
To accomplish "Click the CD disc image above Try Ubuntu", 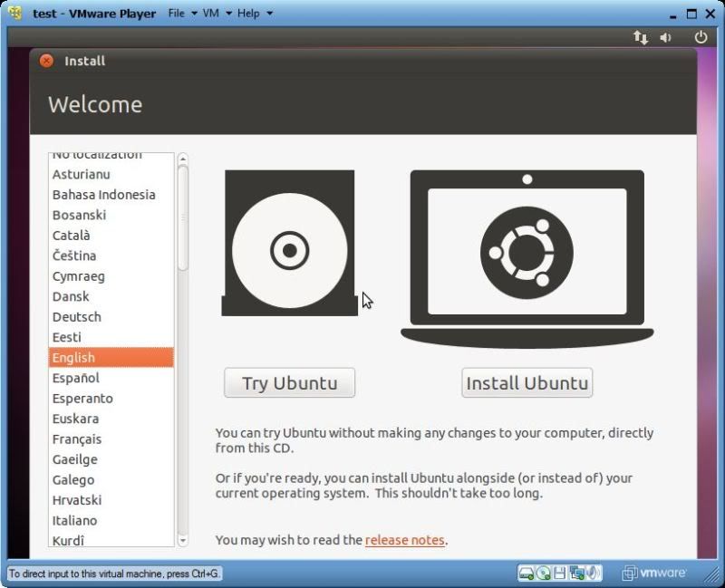I will click(x=289, y=243).
